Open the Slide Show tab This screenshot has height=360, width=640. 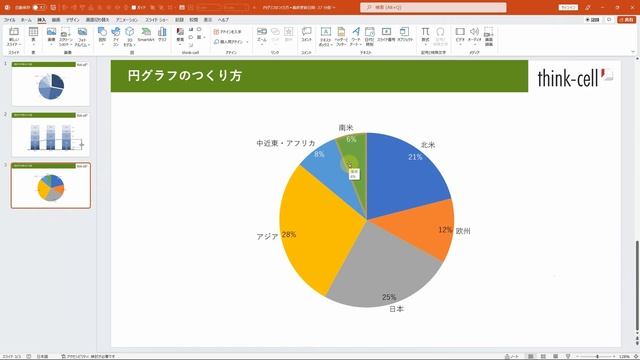click(157, 20)
